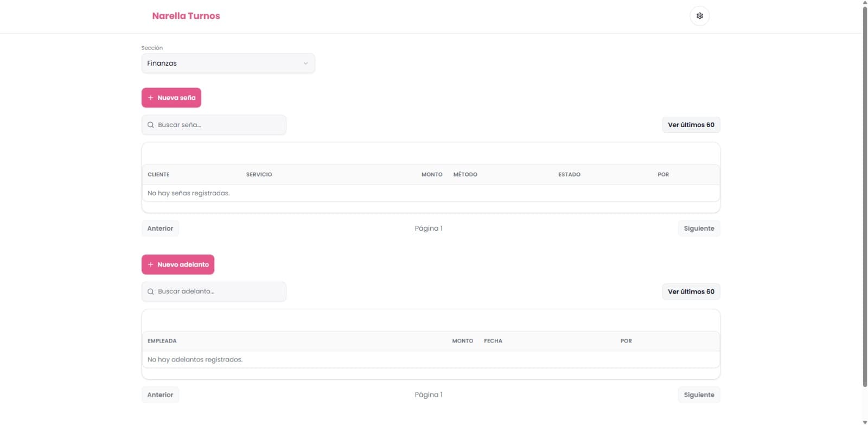Expand the Finanzas dropdown chevron
Screen dimensions: 868x425
coord(305,64)
